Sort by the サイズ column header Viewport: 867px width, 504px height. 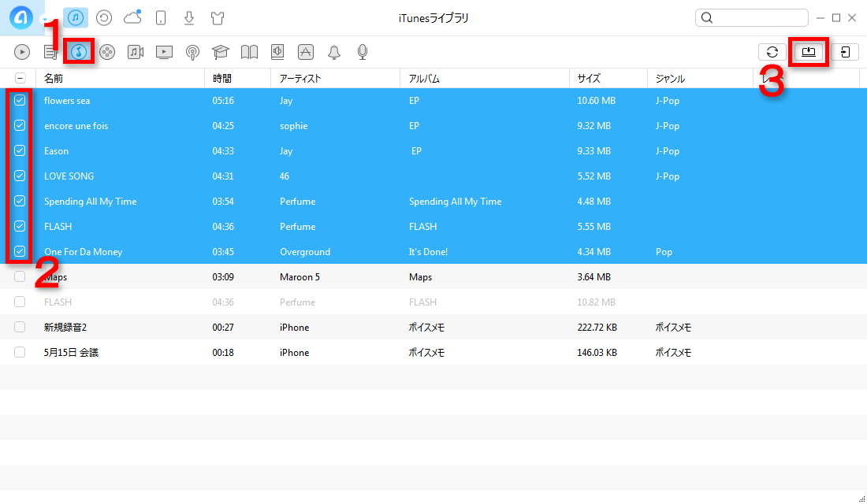(608, 79)
